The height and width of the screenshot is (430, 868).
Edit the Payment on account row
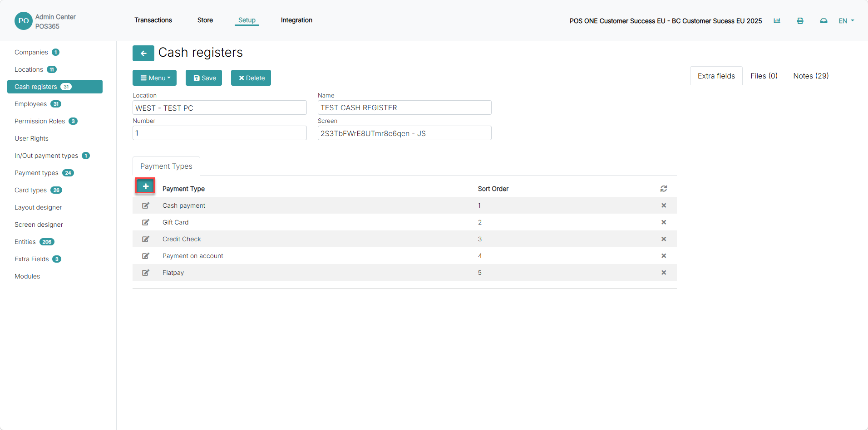click(x=146, y=256)
